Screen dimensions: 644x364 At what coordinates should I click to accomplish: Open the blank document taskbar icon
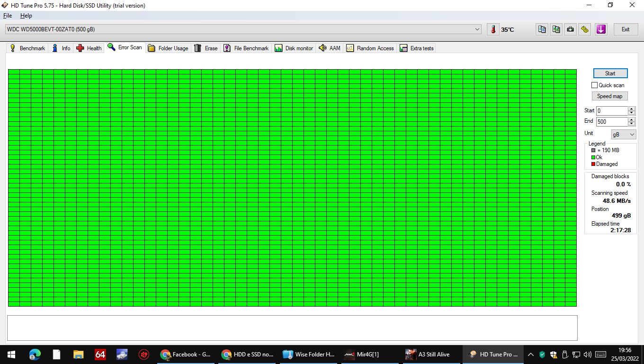tap(56, 354)
